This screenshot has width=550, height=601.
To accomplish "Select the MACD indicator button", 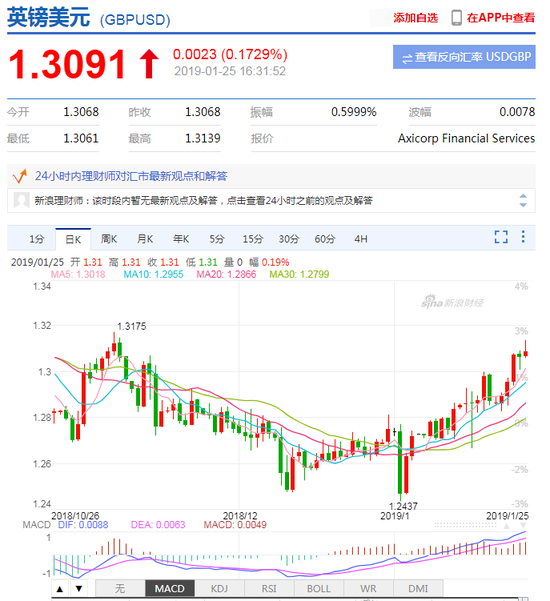I will pyautogui.click(x=170, y=588).
